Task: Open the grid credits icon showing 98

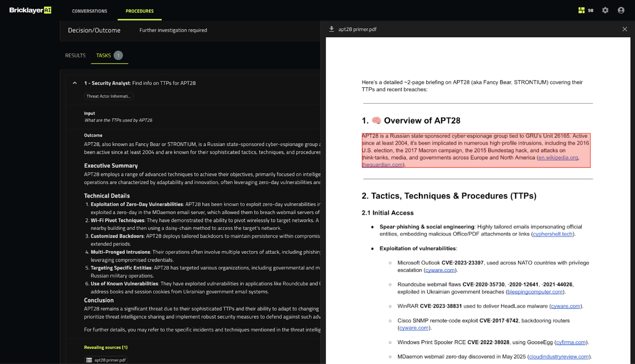Action: pos(581,10)
